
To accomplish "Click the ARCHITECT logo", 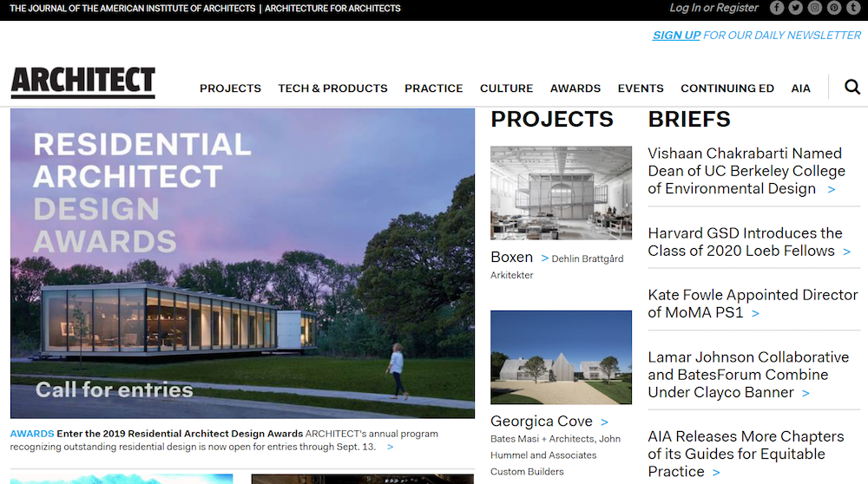I will pyautogui.click(x=83, y=82).
